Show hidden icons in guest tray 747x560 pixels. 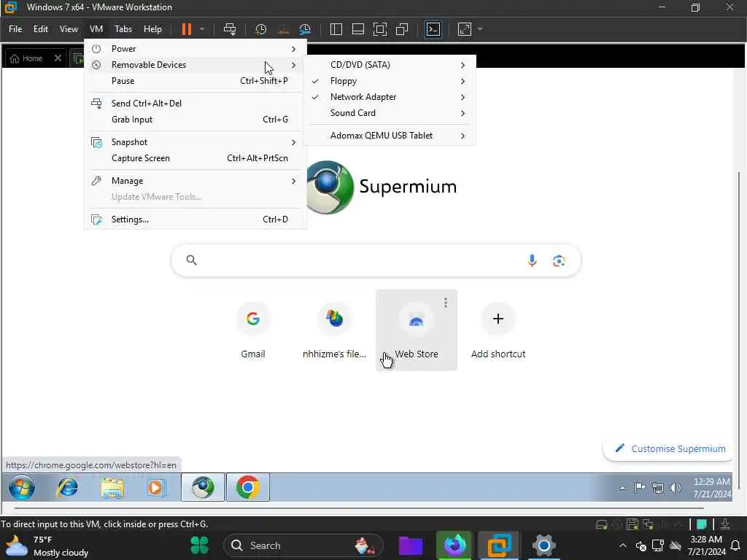(x=622, y=488)
